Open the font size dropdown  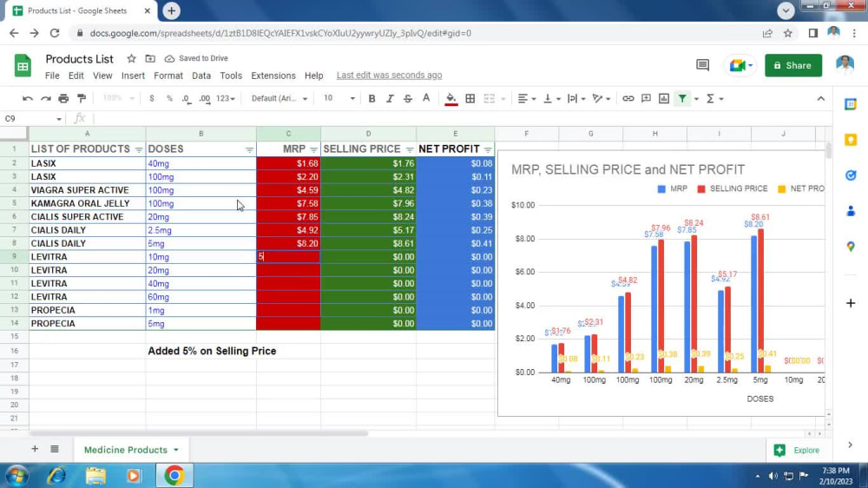pyautogui.click(x=339, y=99)
